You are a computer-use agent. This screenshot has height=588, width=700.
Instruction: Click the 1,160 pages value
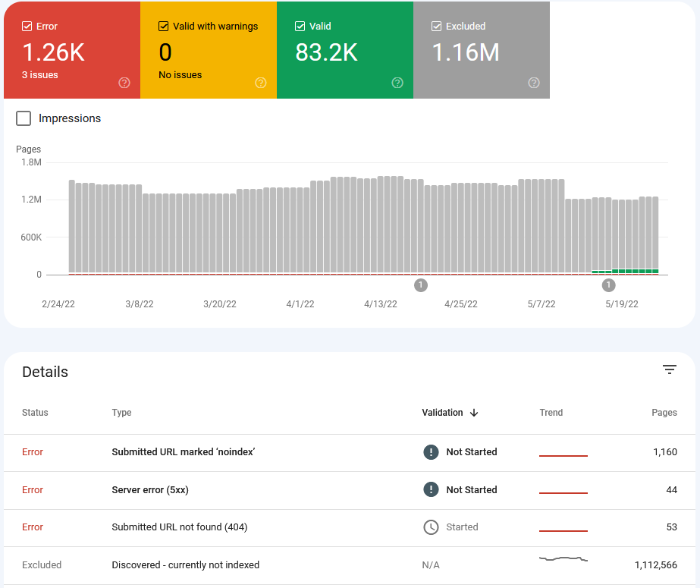pos(665,452)
